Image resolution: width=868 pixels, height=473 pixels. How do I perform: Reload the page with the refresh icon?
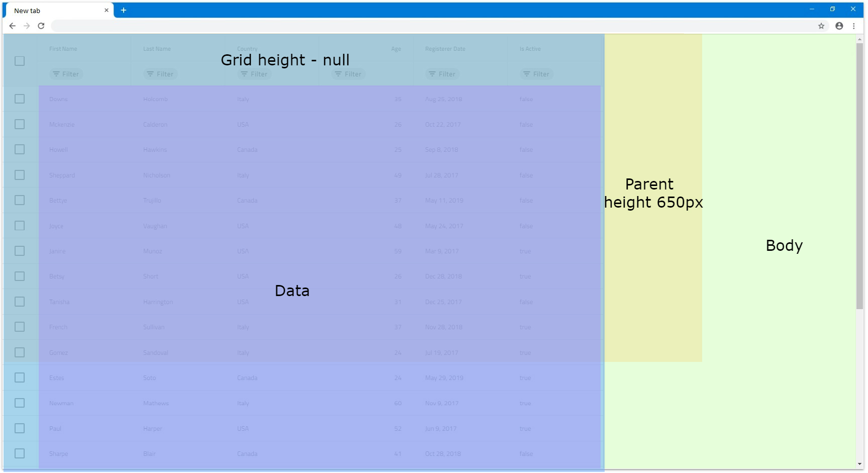pyautogui.click(x=41, y=26)
